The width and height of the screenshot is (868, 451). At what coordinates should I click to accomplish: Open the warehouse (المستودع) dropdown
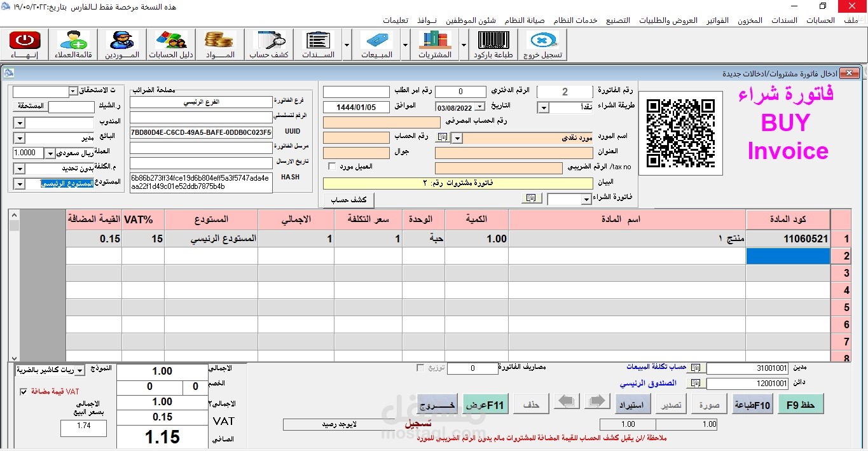point(18,184)
